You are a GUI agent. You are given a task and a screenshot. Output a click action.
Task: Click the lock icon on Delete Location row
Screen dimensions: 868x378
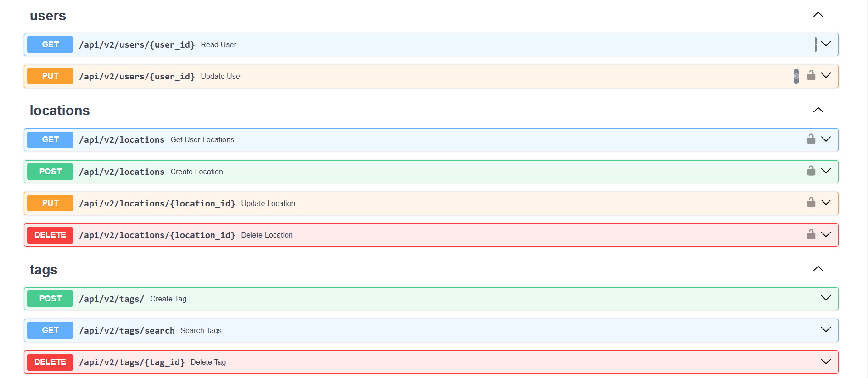pyautogui.click(x=811, y=234)
